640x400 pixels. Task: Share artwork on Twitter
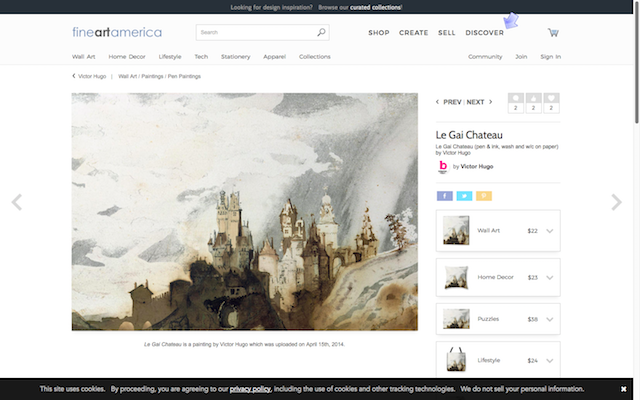[464, 196]
